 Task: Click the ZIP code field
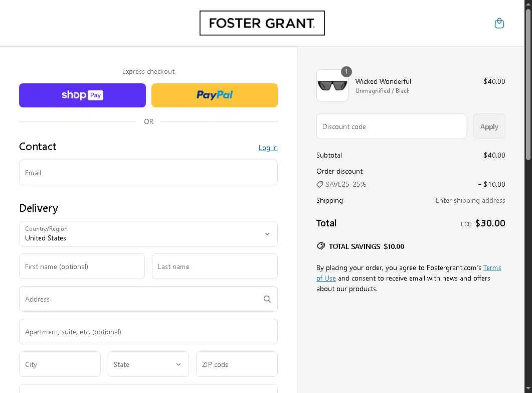click(x=237, y=364)
